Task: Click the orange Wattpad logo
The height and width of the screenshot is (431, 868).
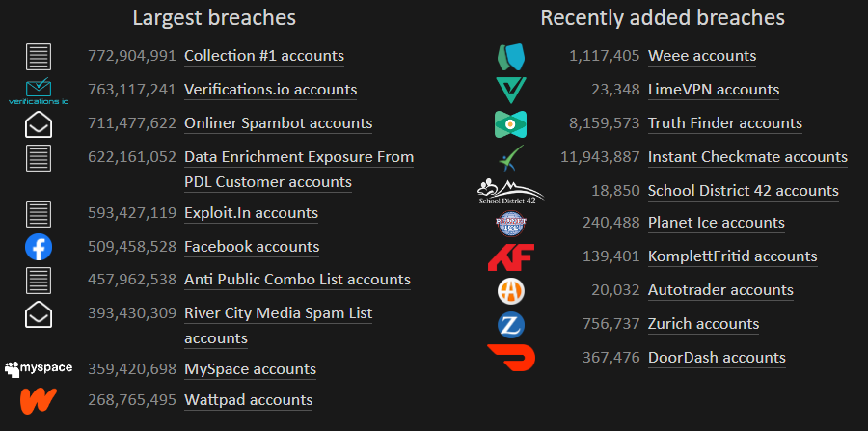Action: [39, 400]
